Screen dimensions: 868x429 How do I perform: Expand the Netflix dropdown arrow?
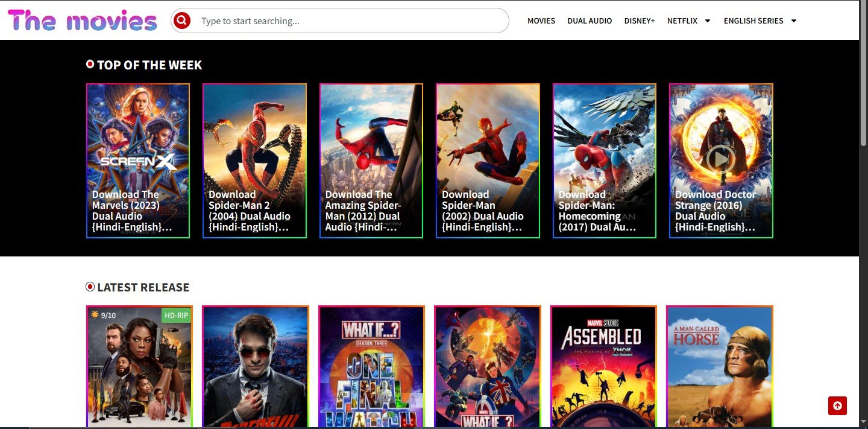708,21
